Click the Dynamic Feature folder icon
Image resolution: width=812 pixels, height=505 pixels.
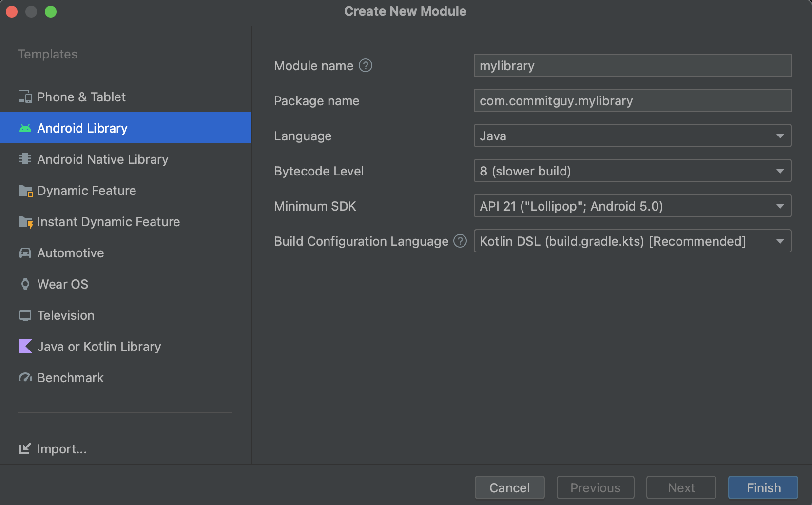pos(25,190)
